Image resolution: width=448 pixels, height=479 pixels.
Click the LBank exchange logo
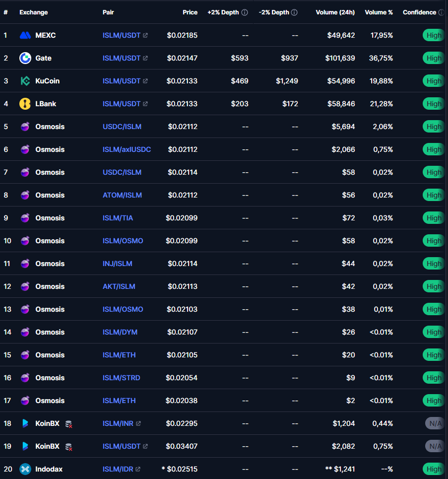25,104
